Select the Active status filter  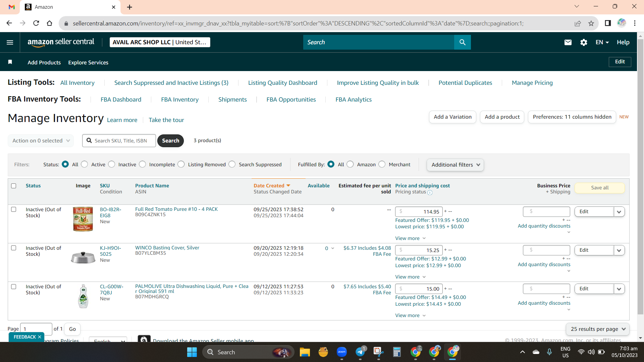pos(85,164)
